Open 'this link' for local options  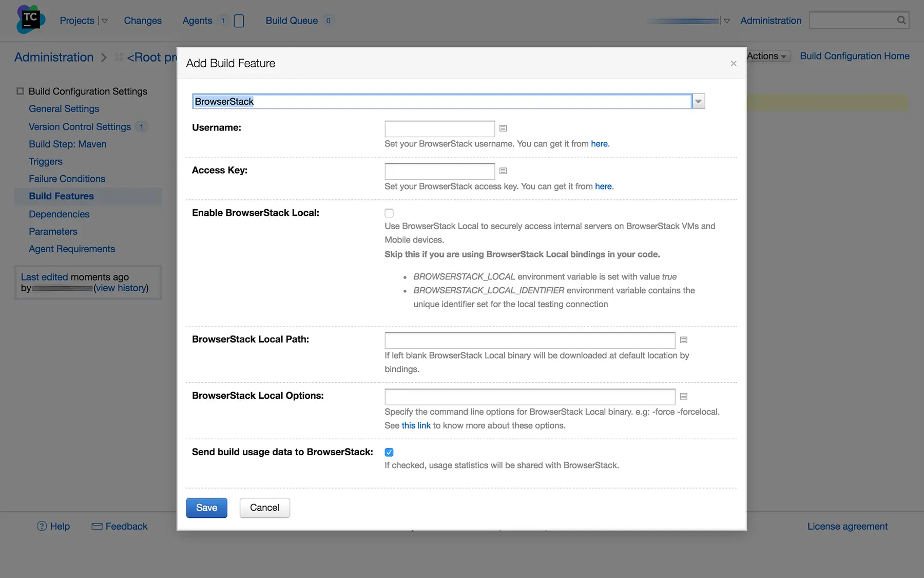coord(416,425)
